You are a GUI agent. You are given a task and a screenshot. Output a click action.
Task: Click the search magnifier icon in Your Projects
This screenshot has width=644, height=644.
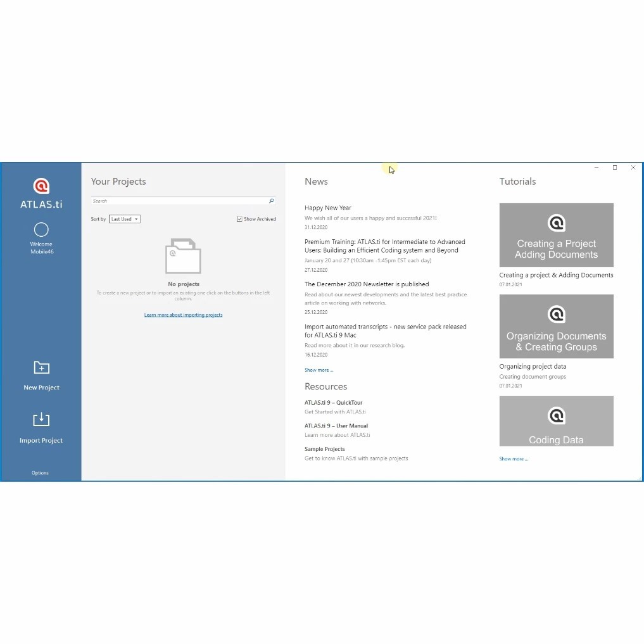(x=272, y=201)
